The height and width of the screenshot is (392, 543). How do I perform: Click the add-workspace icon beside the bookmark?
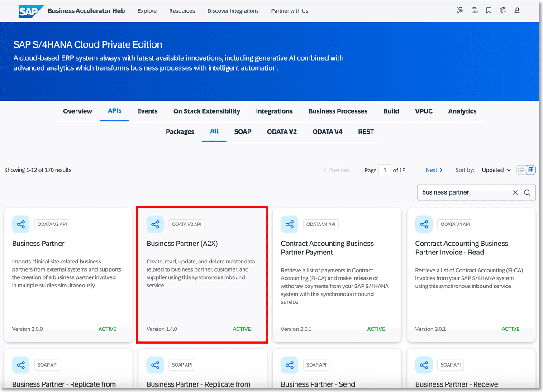[503, 10]
